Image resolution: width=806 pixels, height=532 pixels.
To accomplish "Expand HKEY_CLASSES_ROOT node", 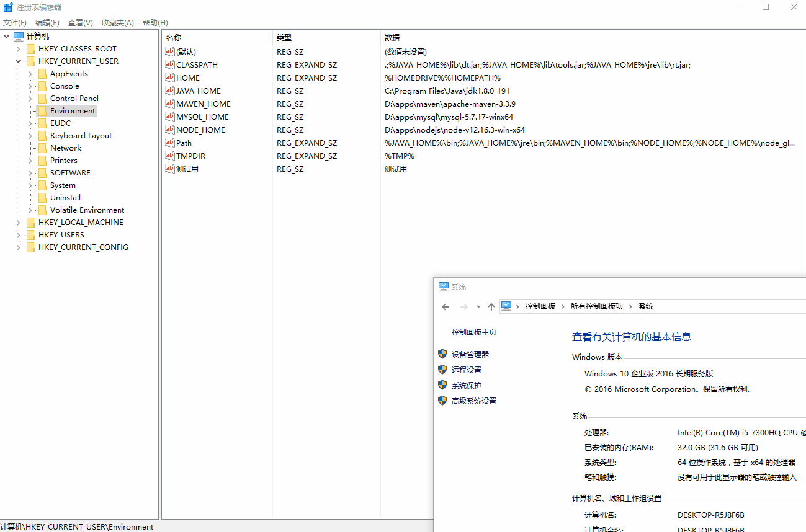I will pyautogui.click(x=19, y=49).
